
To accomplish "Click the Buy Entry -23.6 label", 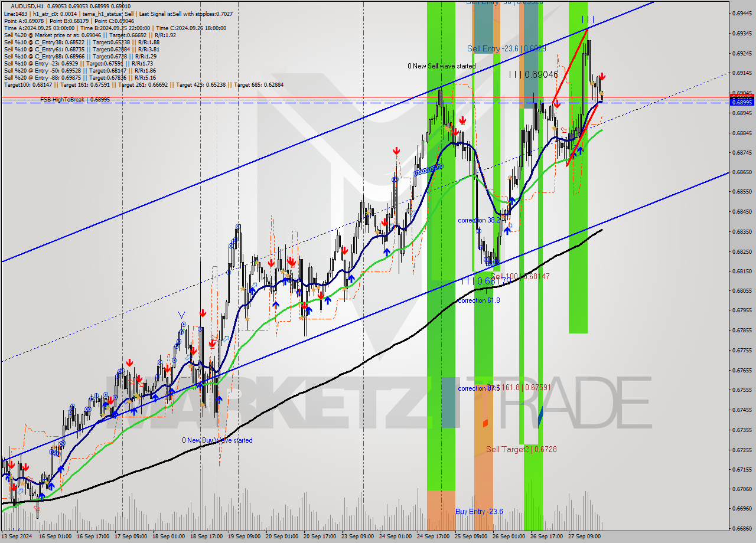I will tap(479, 511).
